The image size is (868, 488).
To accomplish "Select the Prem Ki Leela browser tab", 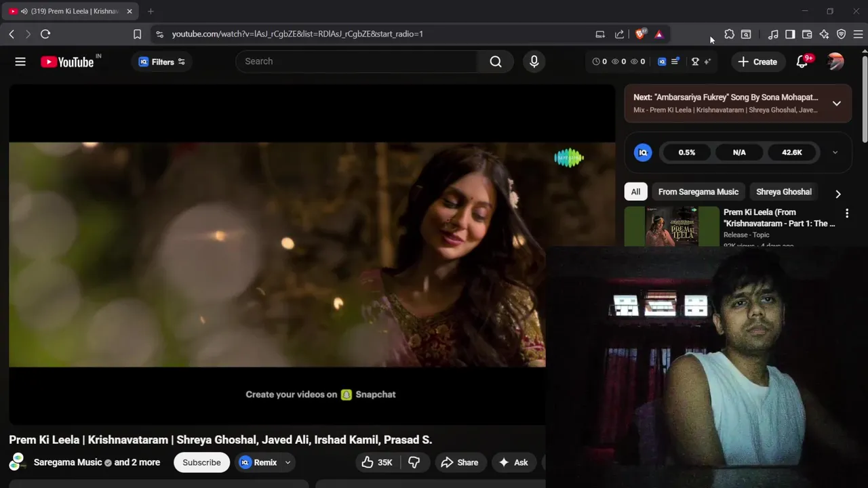I will (x=70, y=12).
